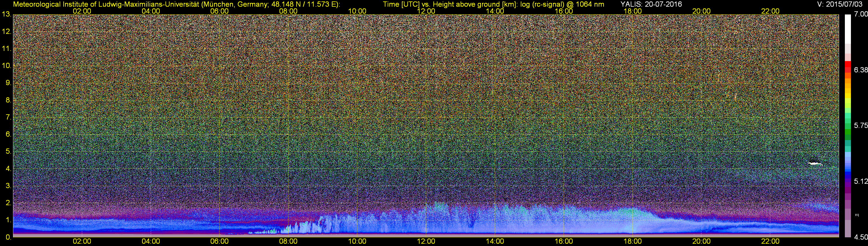Select the 12:00 tick label on the bottom axis
Viewport: 868px width, 246px height.
point(426,241)
